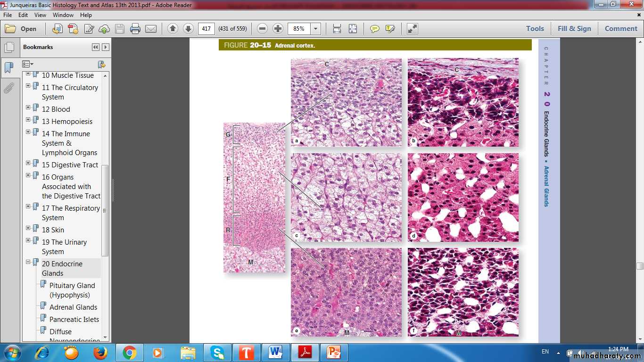Image resolution: width=644 pixels, height=362 pixels.
Task: Click the zoom in plus button
Action: click(278, 29)
